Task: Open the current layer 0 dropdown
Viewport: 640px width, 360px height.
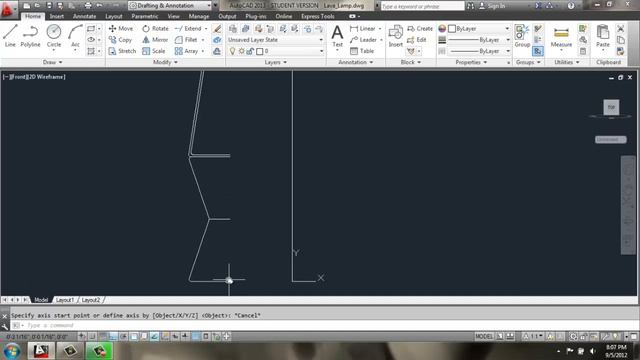Action: click(276, 51)
